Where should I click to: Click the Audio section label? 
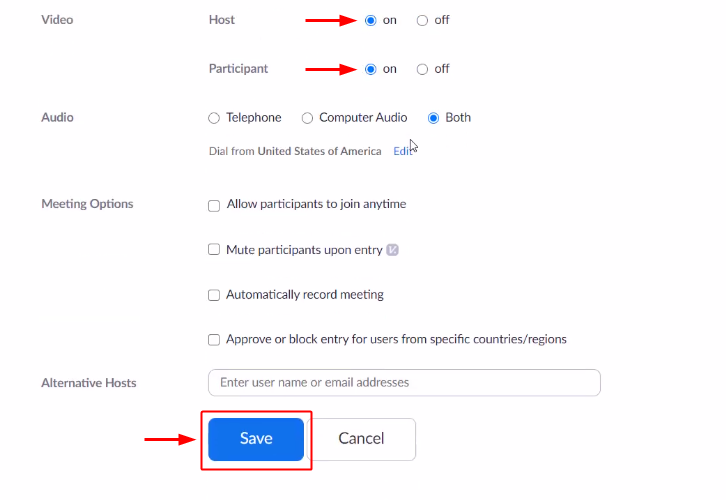pos(57,118)
